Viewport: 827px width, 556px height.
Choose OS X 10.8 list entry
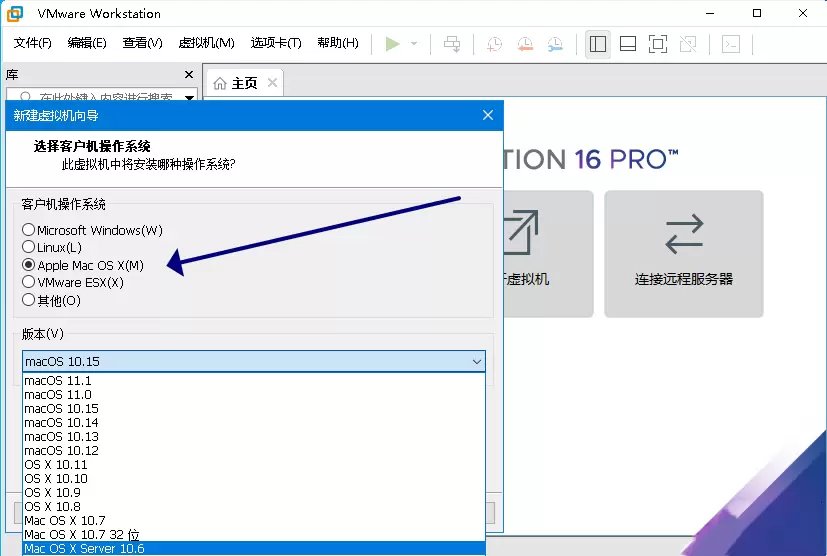point(254,506)
